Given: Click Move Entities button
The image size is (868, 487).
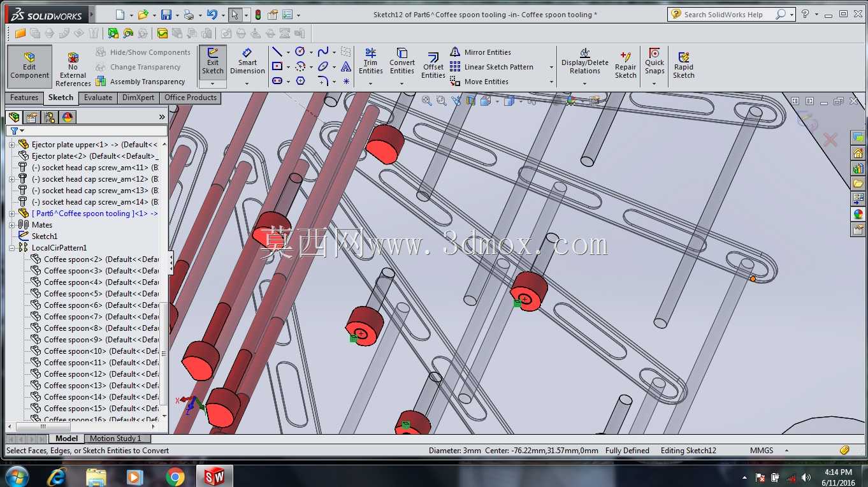Looking at the screenshot, I should (x=479, y=82).
